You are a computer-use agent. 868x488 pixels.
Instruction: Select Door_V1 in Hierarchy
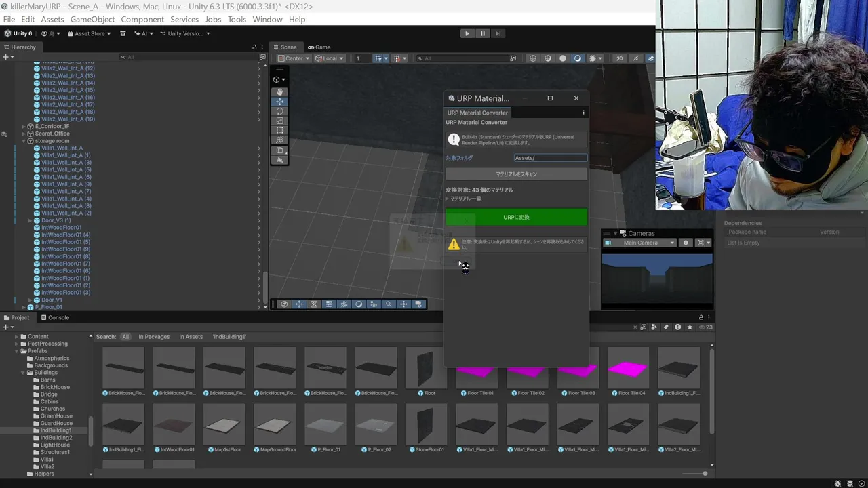[x=52, y=300]
